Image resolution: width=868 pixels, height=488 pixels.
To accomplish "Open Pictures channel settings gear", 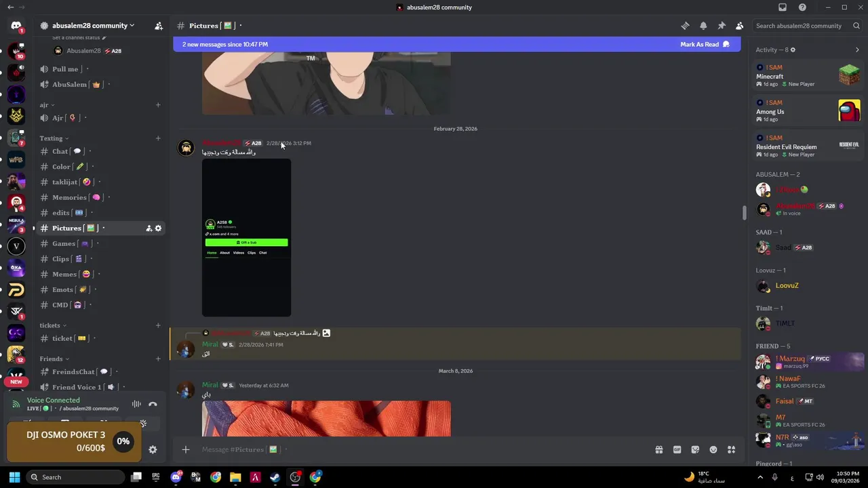I will click(x=158, y=228).
